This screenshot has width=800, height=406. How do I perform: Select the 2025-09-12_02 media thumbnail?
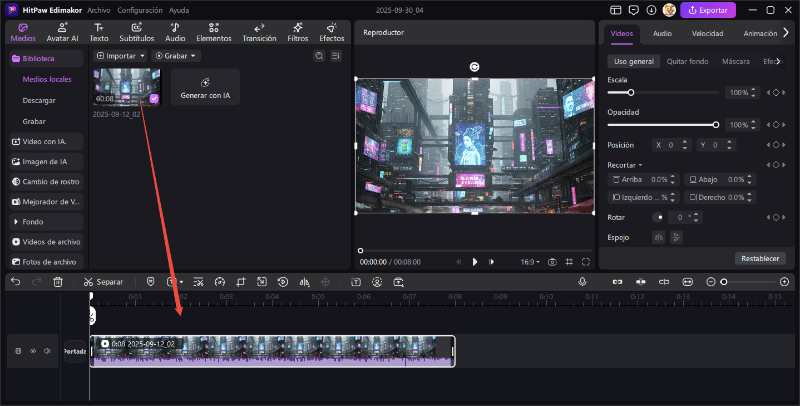(x=126, y=87)
